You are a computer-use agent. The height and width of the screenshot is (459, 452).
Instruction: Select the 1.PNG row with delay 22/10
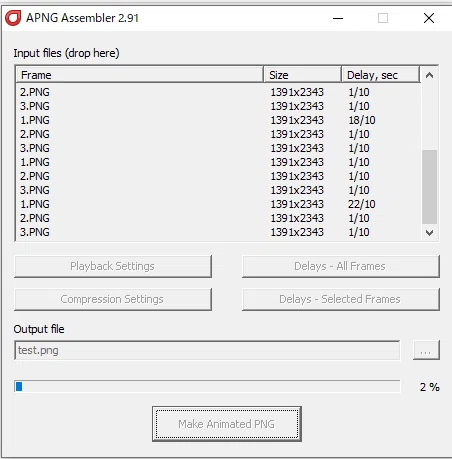tap(218, 204)
